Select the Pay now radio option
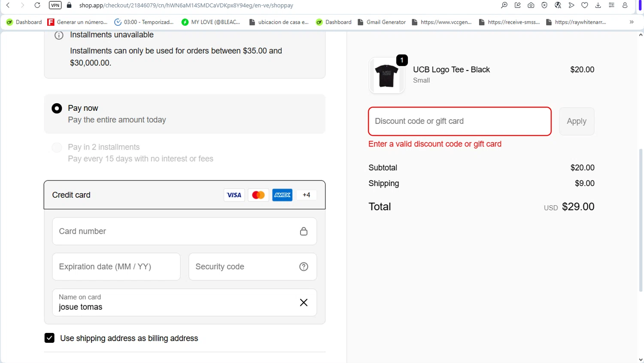Screen dimensions: 644x363 (57, 108)
